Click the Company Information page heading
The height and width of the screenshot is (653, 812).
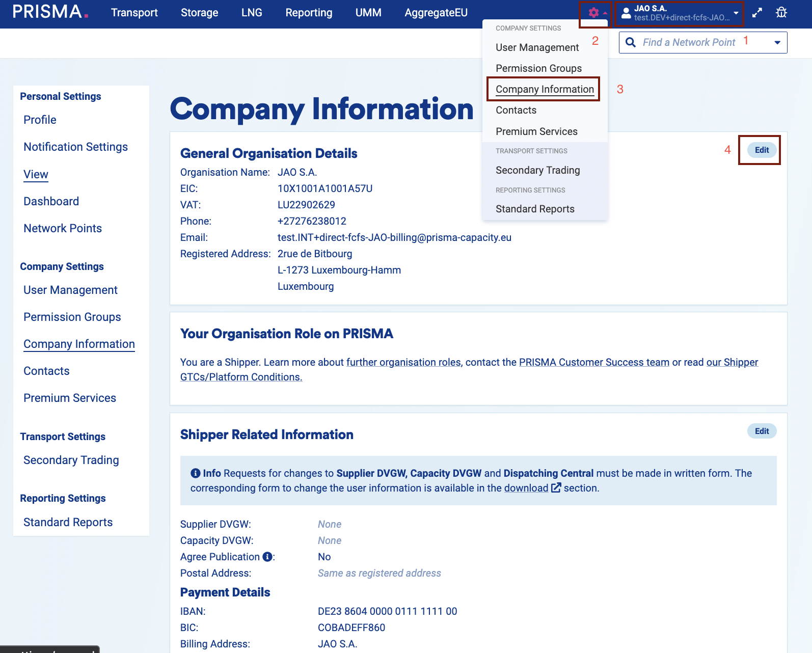coord(321,109)
